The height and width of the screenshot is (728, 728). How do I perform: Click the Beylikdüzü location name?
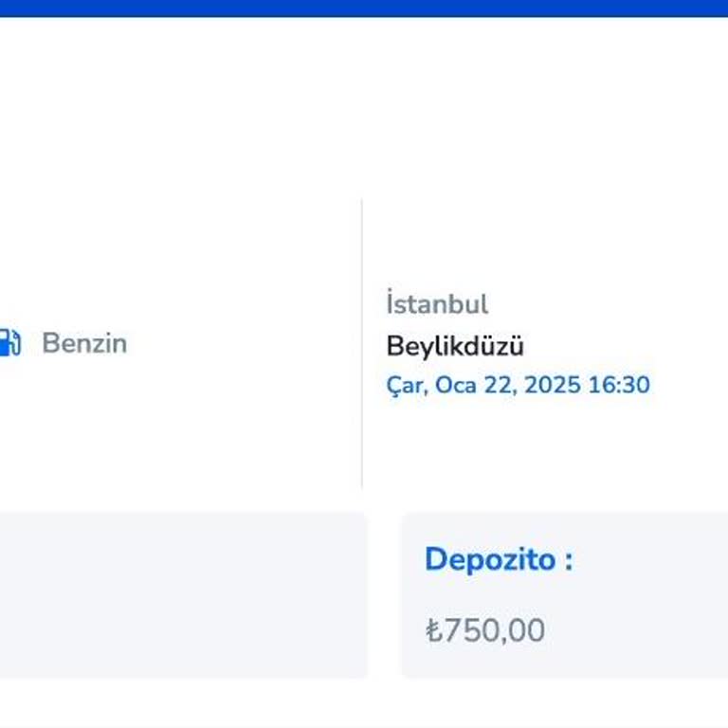coord(455,346)
